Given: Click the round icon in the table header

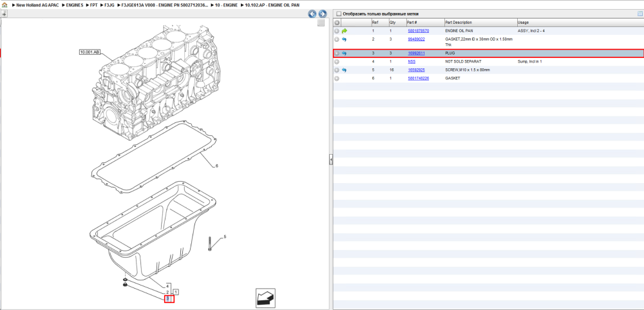Looking at the screenshot, I should 337,23.
